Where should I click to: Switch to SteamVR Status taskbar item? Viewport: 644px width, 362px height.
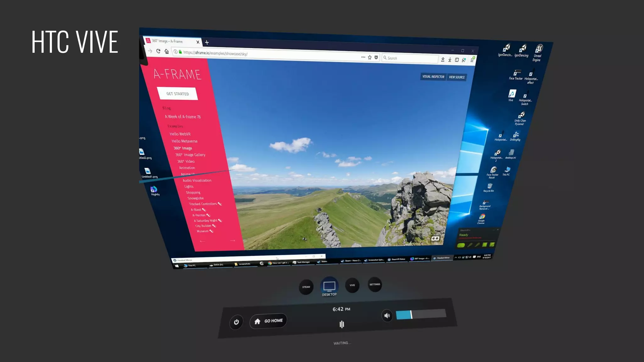[397, 259]
